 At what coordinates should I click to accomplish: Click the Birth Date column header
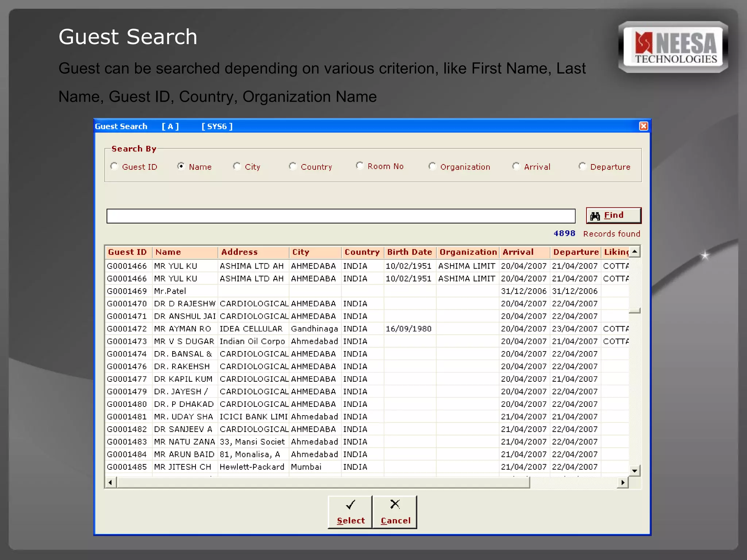pos(410,252)
